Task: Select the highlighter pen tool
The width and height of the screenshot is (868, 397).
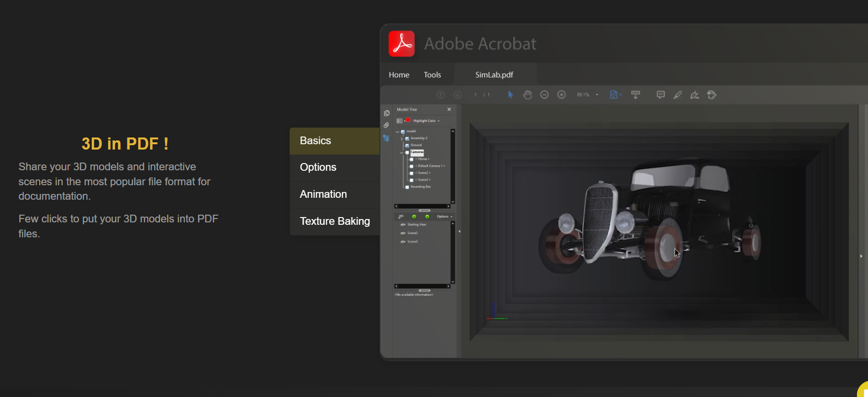Action: pos(678,95)
